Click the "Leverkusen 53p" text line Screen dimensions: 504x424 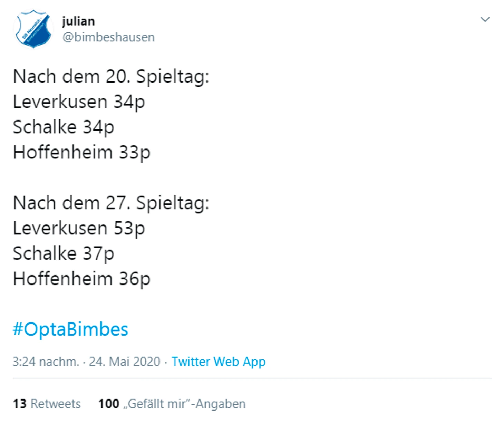[x=79, y=228]
